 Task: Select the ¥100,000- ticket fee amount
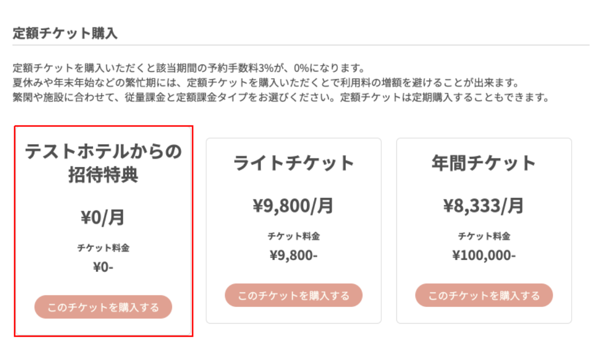pos(484,255)
